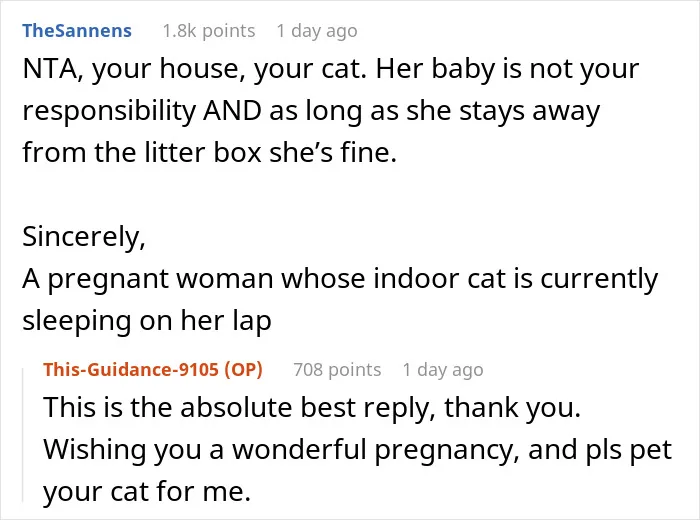Click the 'sleeping on her lap' line
Screen dimensions: 700x520
coord(147,321)
